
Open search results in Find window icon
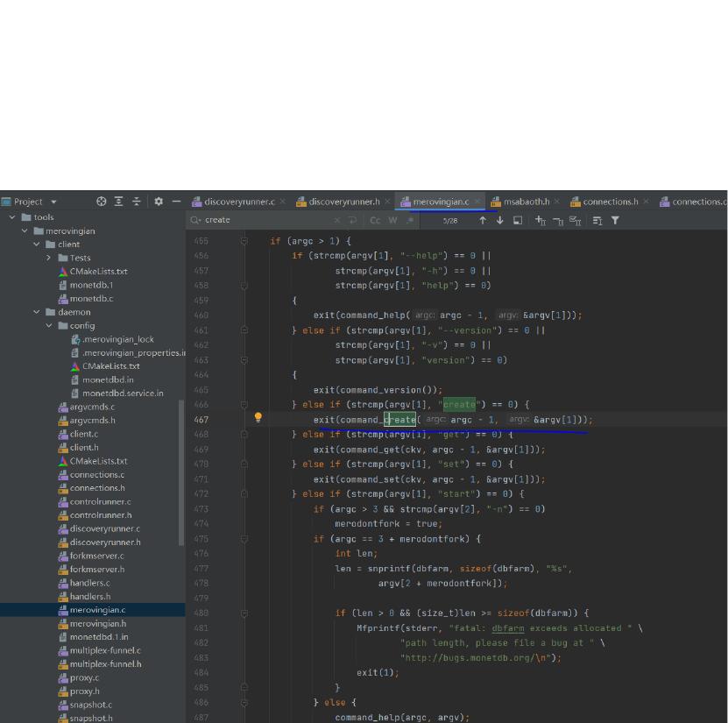(518, 220)
